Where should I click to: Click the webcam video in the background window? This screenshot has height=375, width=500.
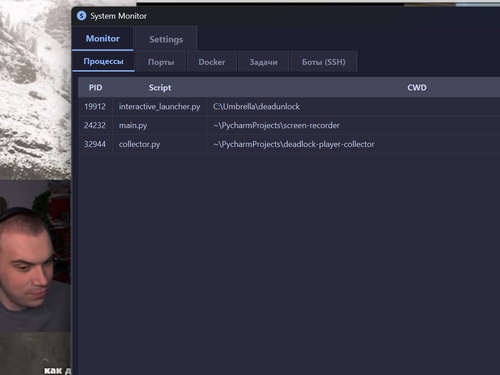click(x=35, y=256)
